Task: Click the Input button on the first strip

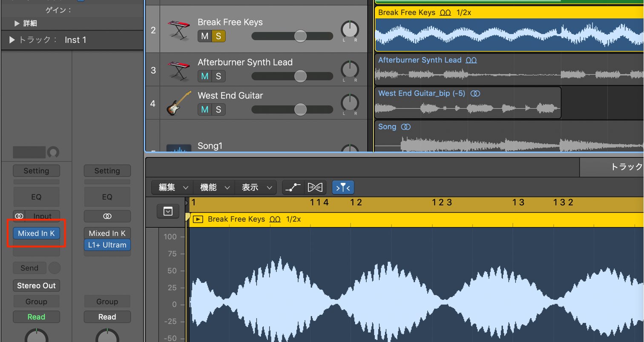Action: click(x=43, y=216)
